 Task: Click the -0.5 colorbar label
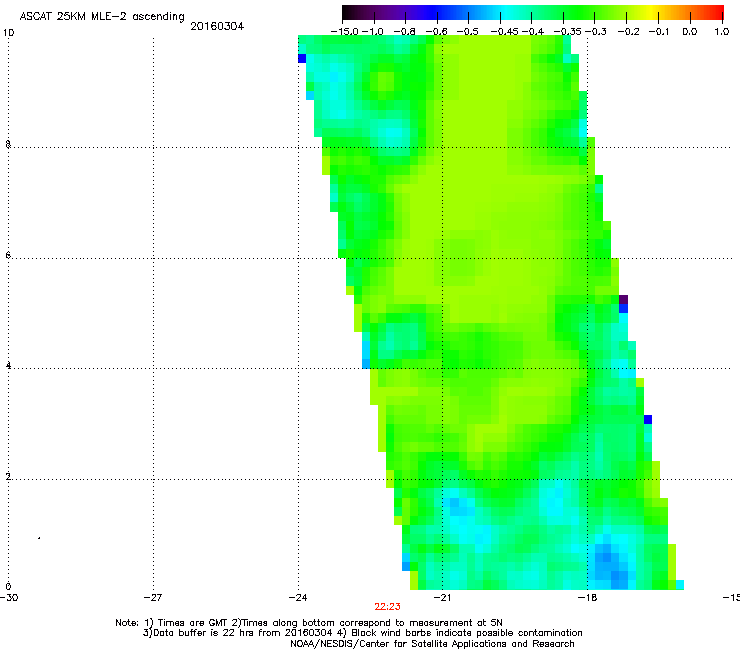coord(468,32)
